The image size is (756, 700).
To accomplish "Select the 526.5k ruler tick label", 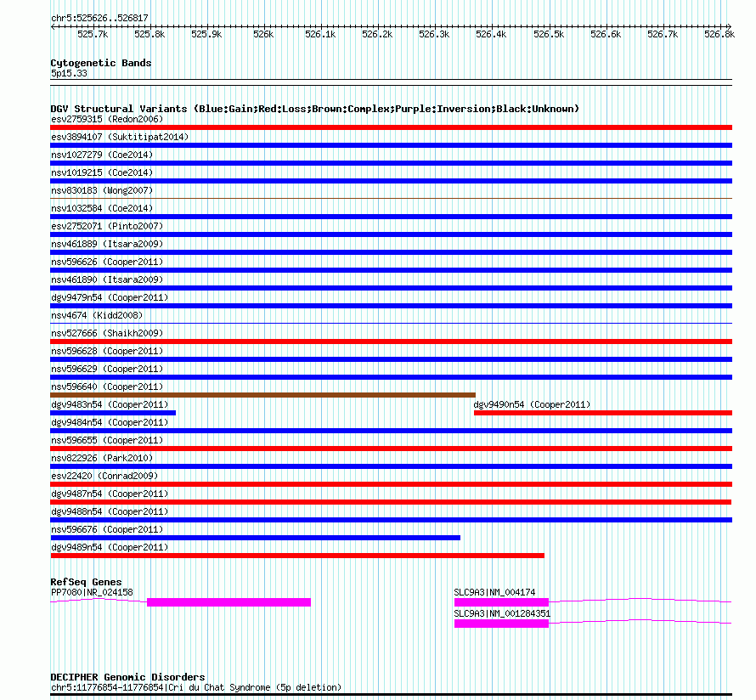I will (x=549, y=34).
